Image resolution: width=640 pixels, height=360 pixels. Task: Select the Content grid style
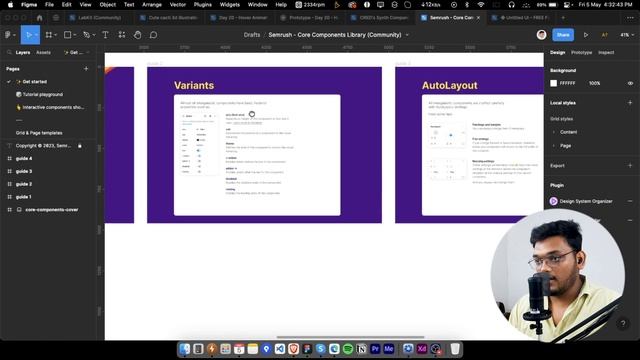click(568, 132)
